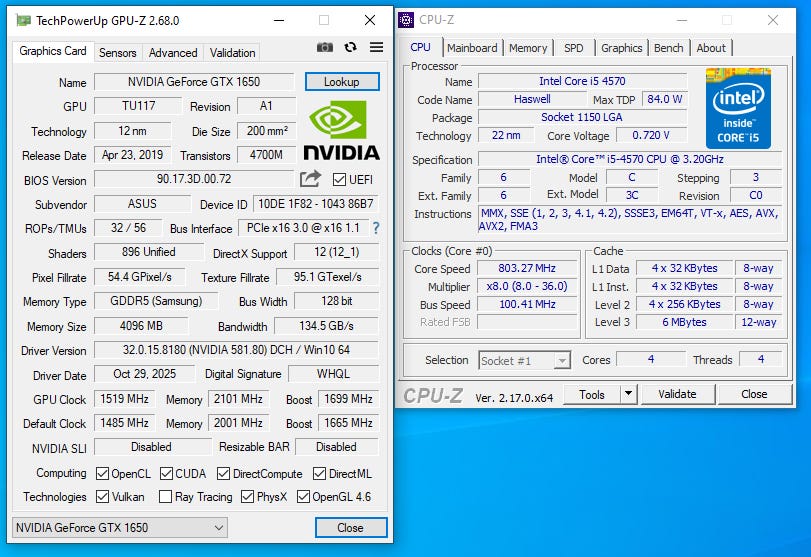Click the GPU Name field in GPU-Z
Viewport: 811px width, 557px height.
[x=194, y=82]
